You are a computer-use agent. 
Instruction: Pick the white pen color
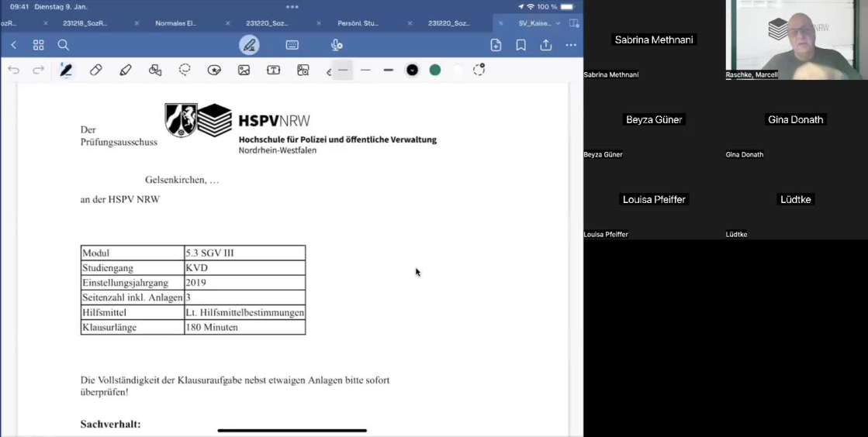coord(458,71)
